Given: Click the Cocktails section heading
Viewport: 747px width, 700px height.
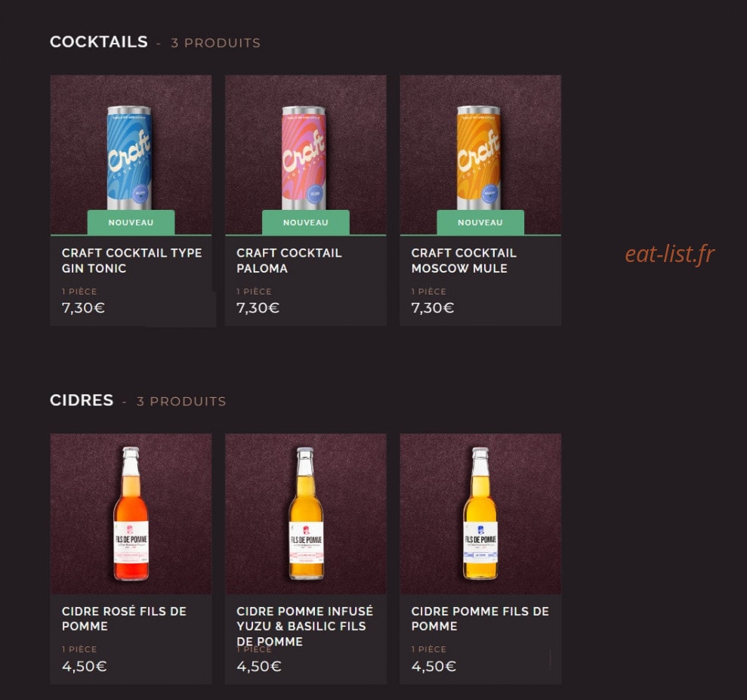Looking at the screenshot, I should point(99,42).
